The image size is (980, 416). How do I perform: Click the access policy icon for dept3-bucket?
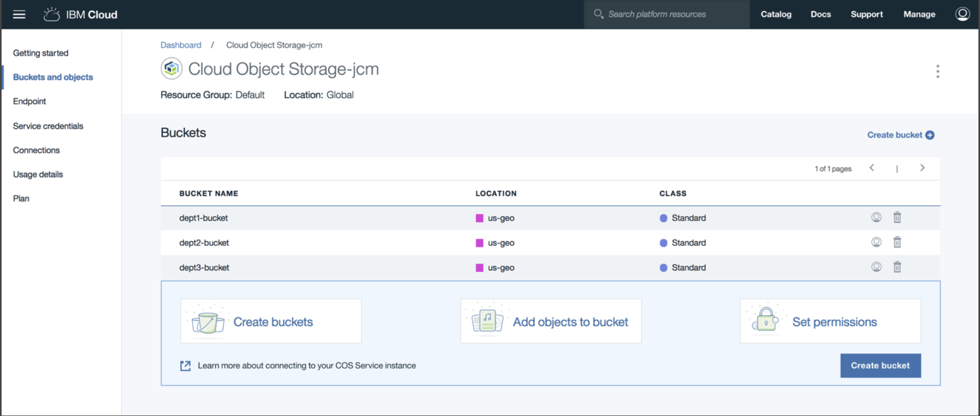click(x=876, y=266)
